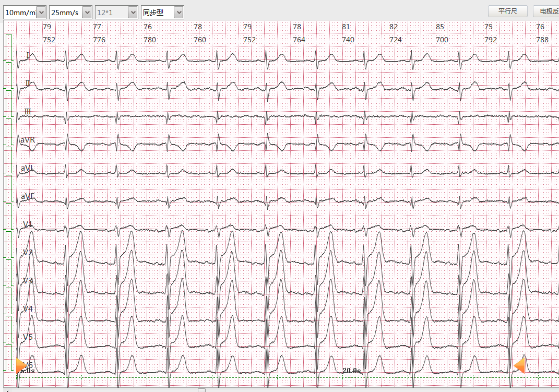This screenshot has height=392, width=559.
Task: Click the heart rate value 77
Action: coord(97,27)
